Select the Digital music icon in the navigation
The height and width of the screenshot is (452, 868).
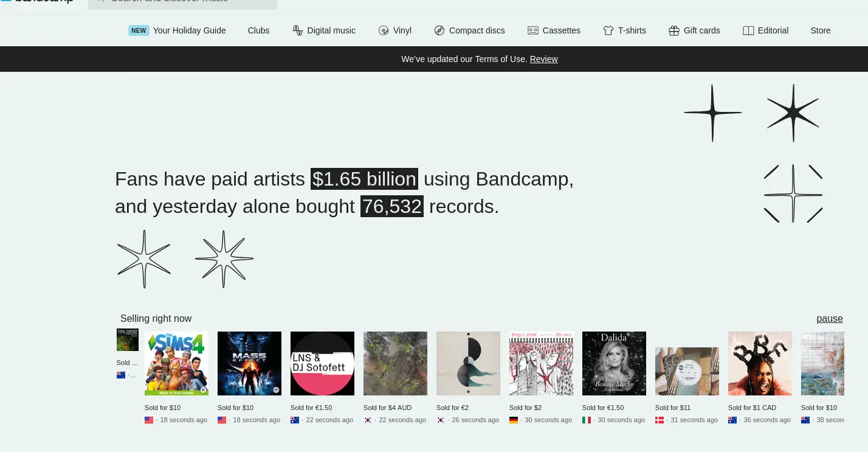click(298, 30)
